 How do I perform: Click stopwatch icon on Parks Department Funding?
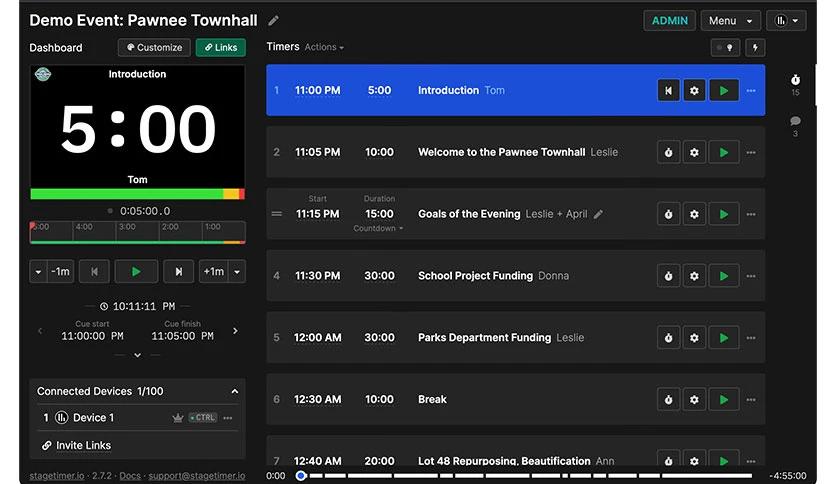(x=668, y=338)
